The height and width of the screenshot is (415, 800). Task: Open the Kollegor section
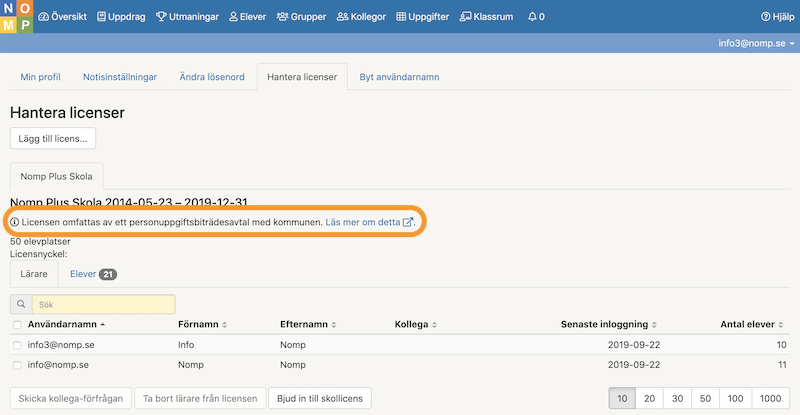click(361, 17)
